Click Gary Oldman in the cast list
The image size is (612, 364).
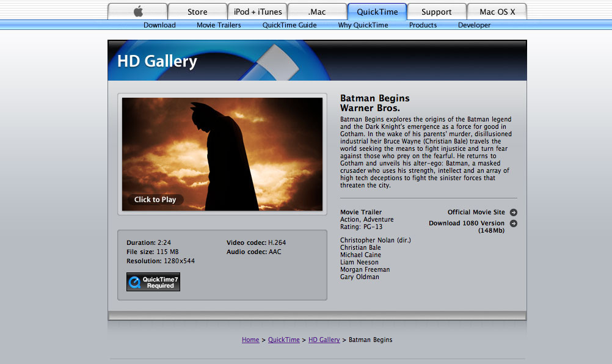pyautogui.click(x=360, y=277)
